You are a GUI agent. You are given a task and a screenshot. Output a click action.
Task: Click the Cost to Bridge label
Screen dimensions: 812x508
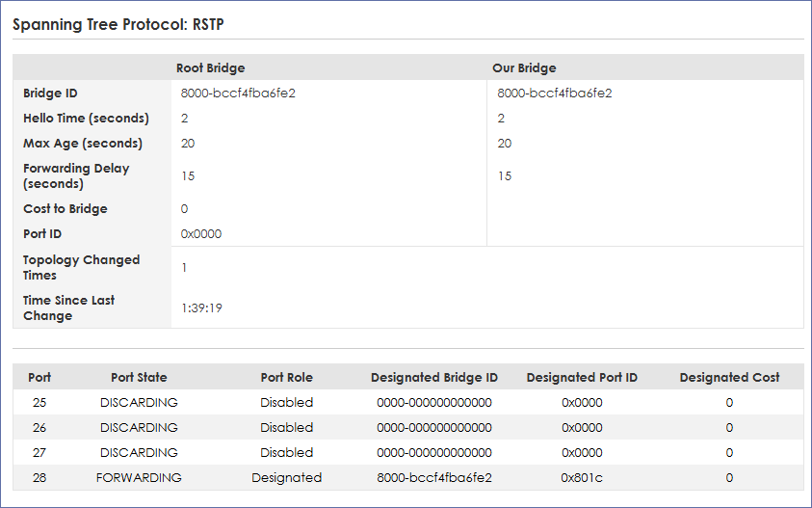(65, 209)
